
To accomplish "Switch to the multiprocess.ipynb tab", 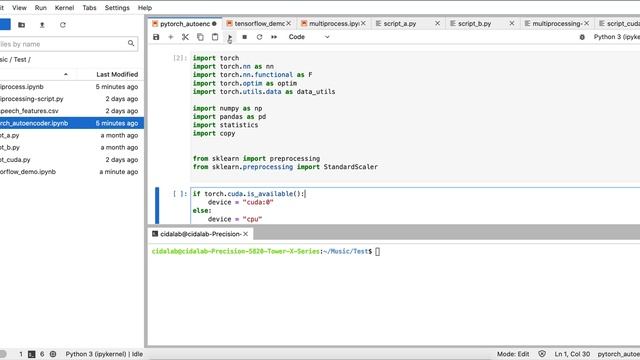I will 333,24.
